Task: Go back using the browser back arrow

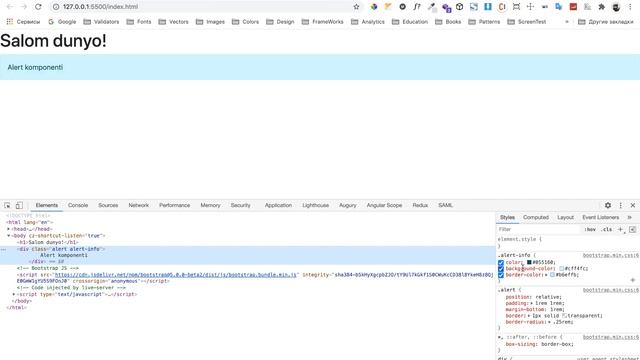Action: (10, 7)
